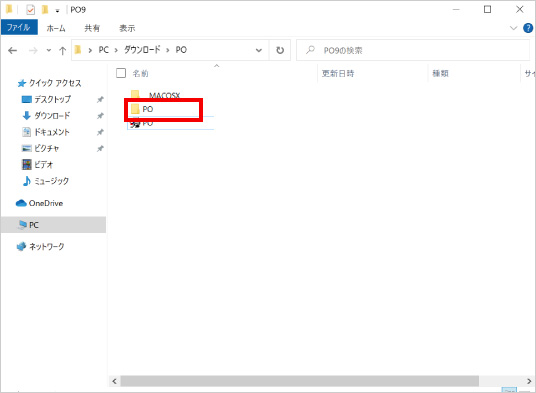Sort by the 種類 column header
This screenshot has width=536, height=393.
point(440,73)
